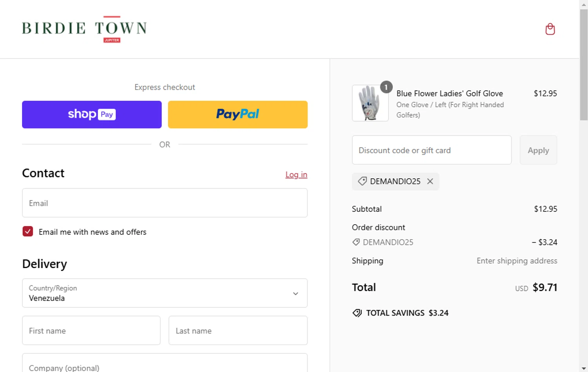Click the – $3.24 discount amount

(x=544, y=242)
